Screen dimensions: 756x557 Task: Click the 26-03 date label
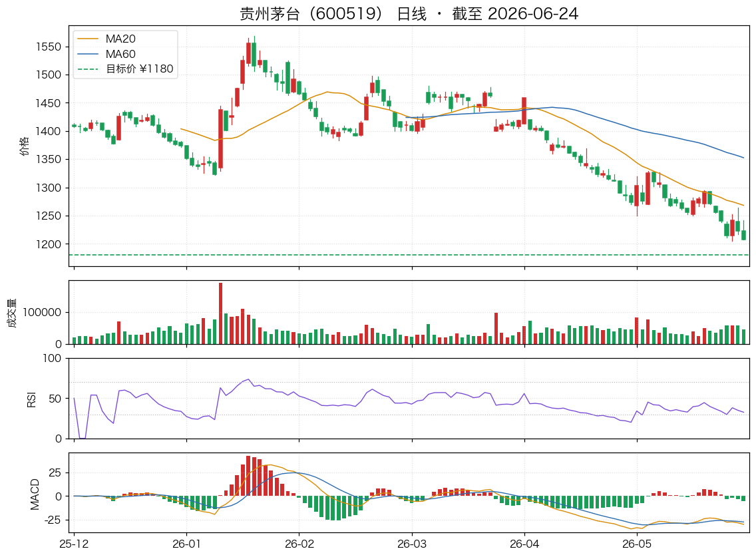coord(412,544)
